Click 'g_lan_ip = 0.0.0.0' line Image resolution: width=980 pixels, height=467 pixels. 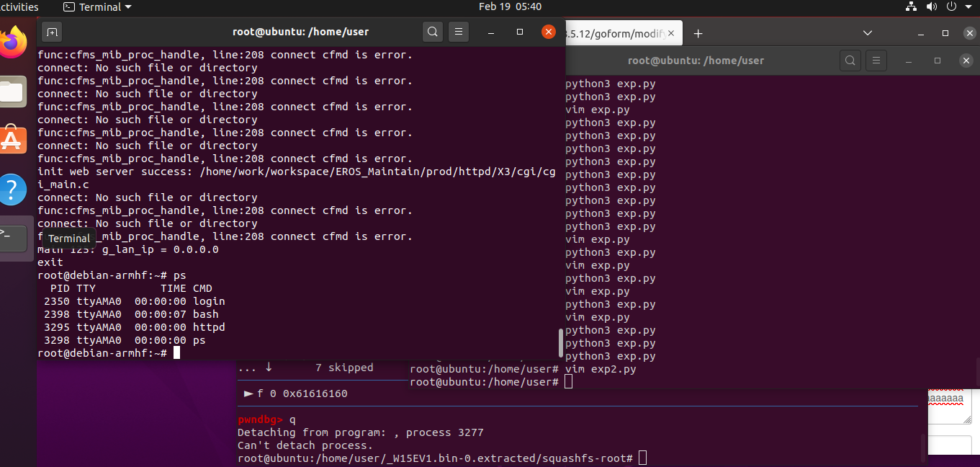pos(128,249)
